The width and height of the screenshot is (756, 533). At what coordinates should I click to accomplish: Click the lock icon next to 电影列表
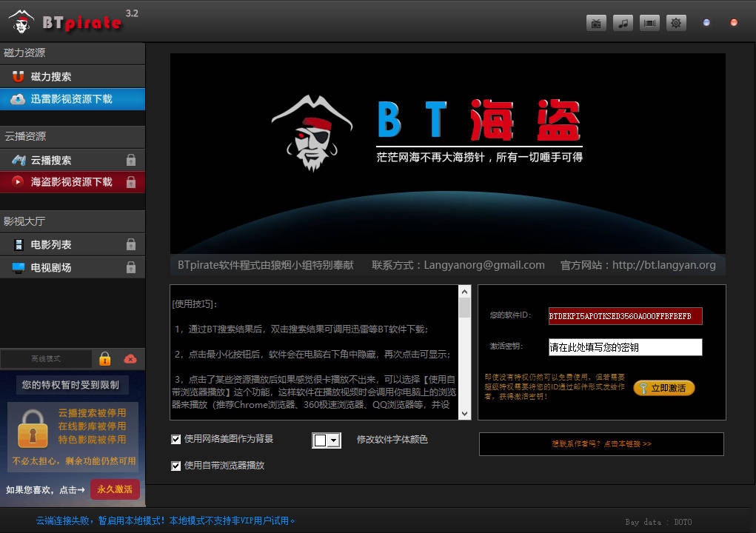(131, 244)
